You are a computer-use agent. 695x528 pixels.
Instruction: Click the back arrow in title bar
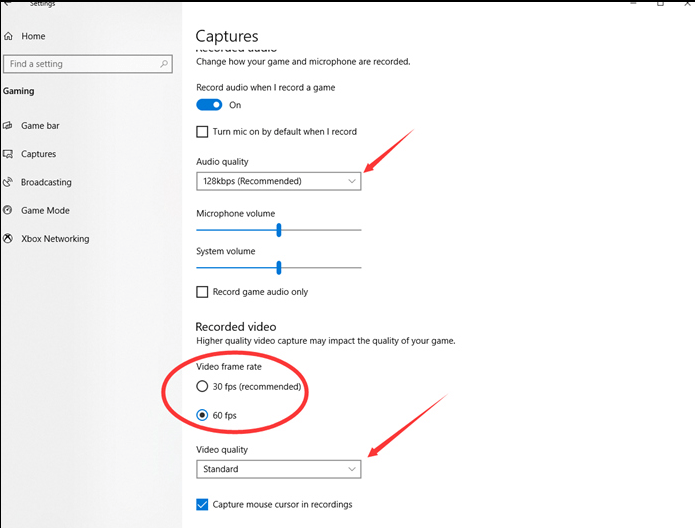coord(9,4)
